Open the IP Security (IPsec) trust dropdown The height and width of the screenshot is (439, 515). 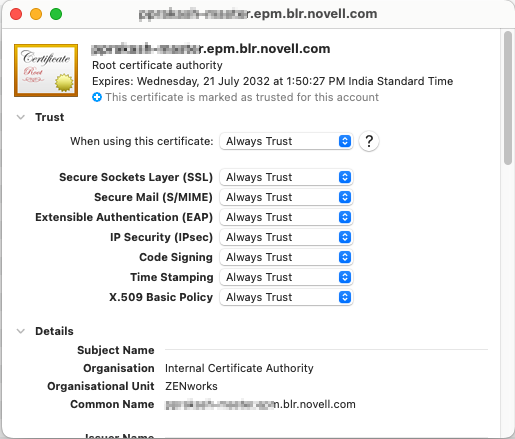click(286, 237)
